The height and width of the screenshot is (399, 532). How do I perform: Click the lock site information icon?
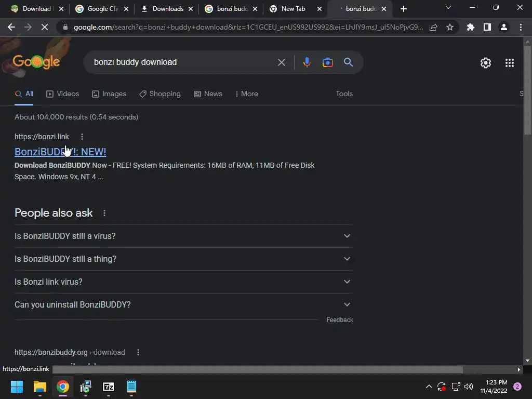coord(65,27)
